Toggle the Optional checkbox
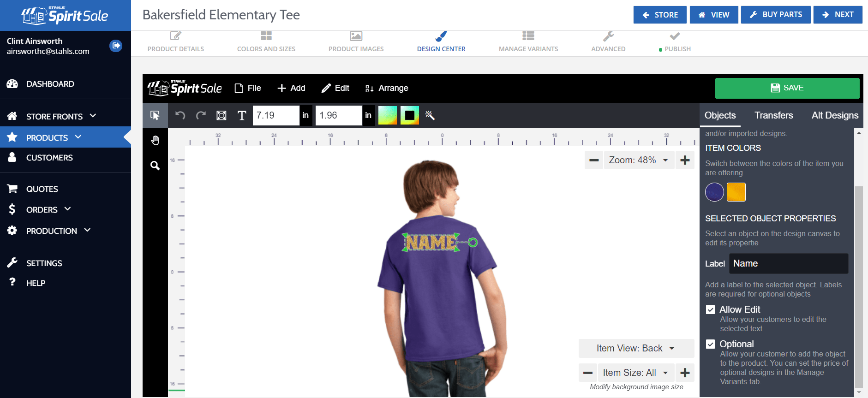This screenshot has width=868, height=398. [x=711, y=344]
